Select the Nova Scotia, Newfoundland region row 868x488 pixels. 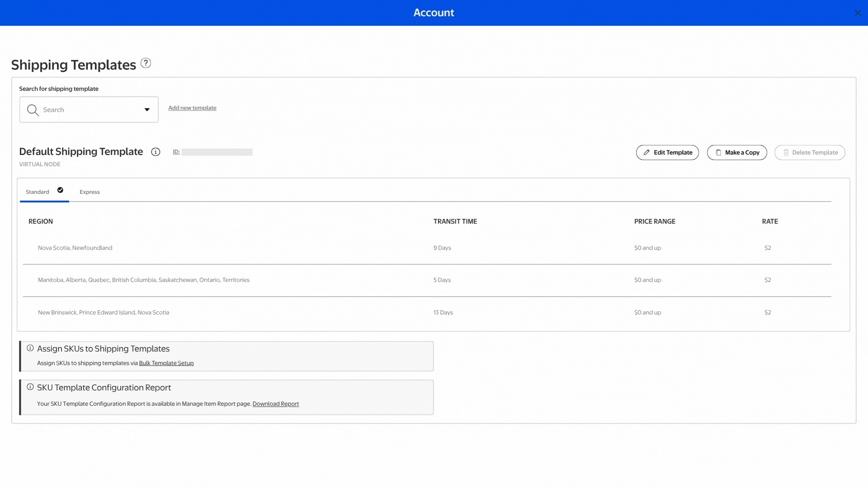(x=75, y=248)
